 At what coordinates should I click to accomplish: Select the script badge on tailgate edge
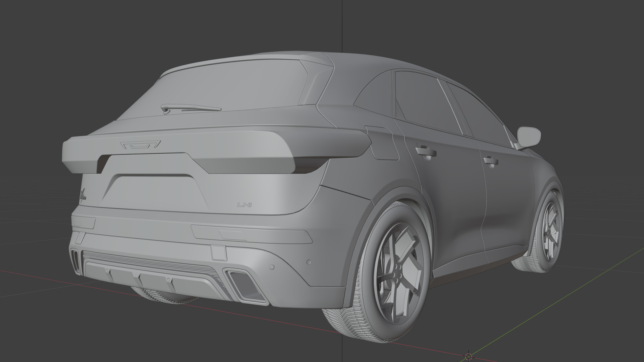(x=83, y=195)
